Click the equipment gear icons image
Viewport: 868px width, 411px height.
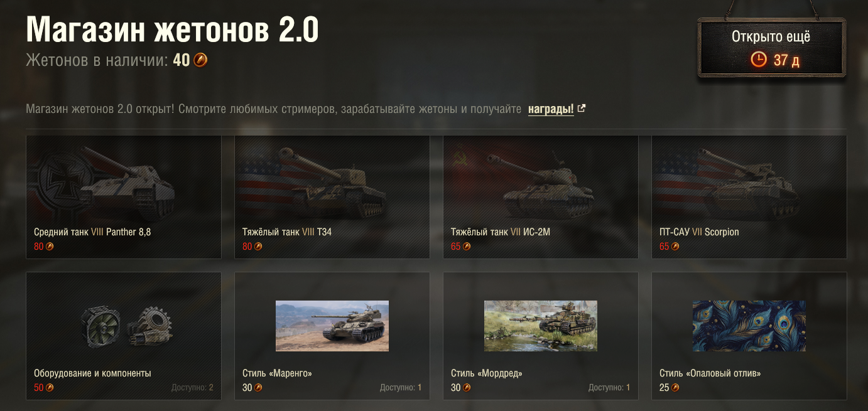pos(127,325)
